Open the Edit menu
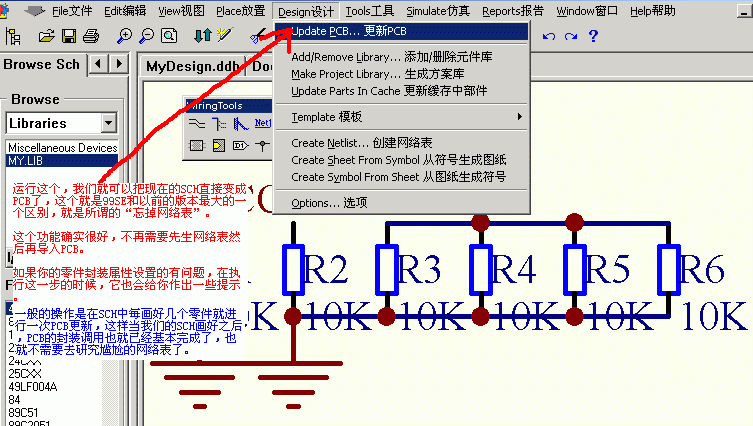The image size is (753, 426). click(125, 11)
